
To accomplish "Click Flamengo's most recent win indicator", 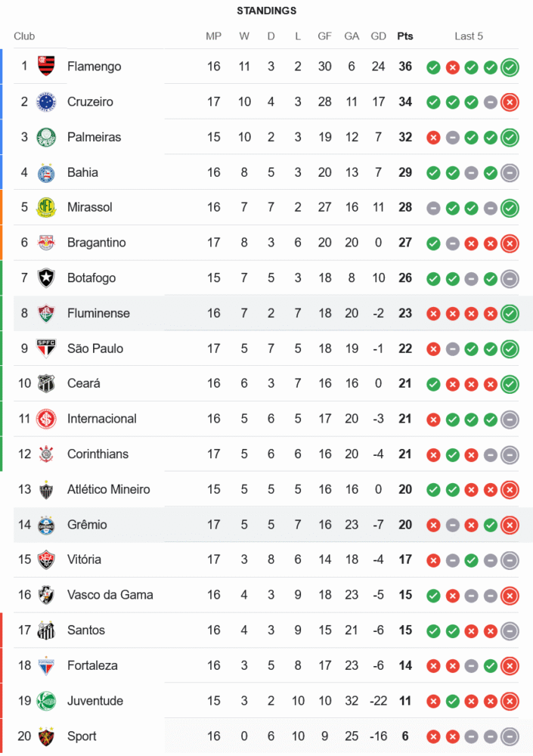I will pos(510,67).
